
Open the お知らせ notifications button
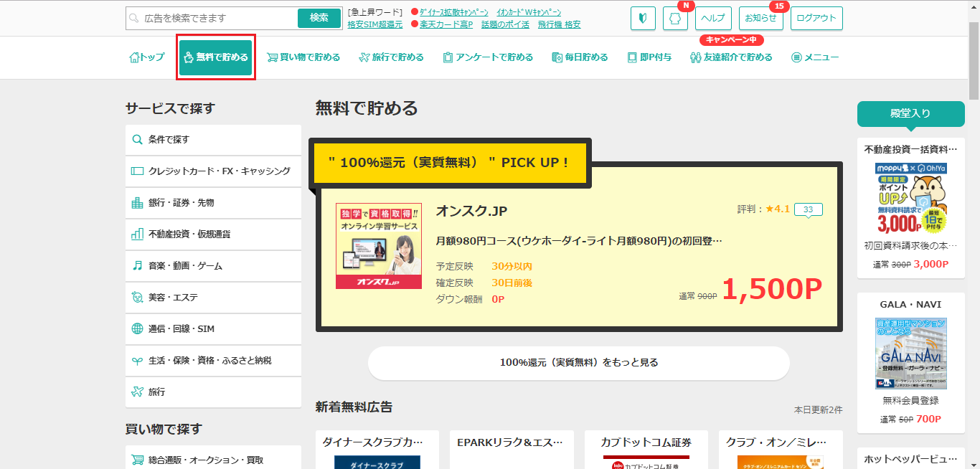tap(760, 19)
